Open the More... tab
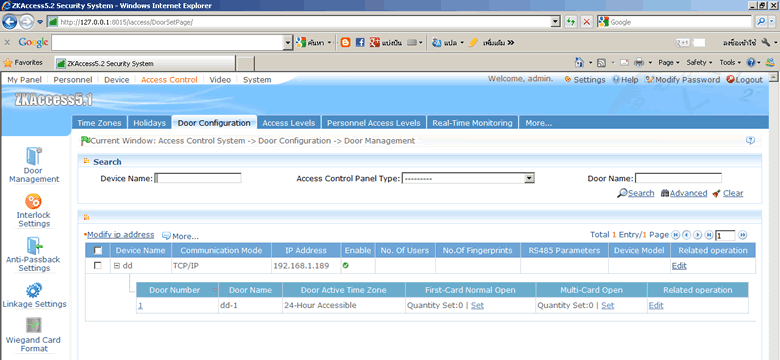780x360 pixels. [538, 123]
